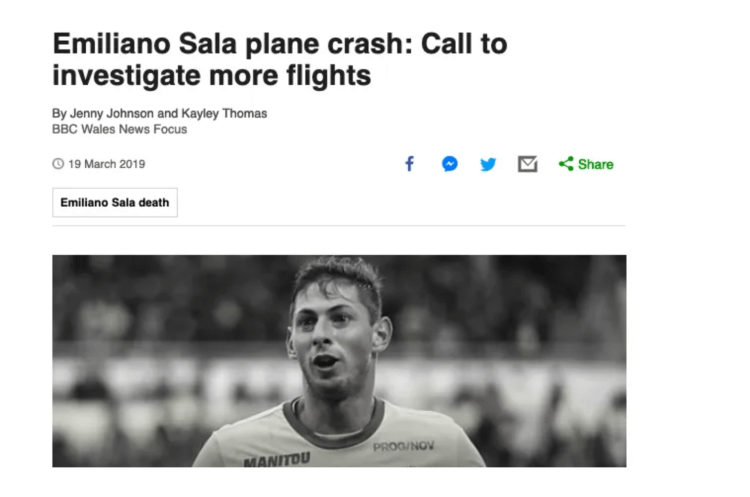Open the Emiliano Sala photo

[x=339, y=360]
